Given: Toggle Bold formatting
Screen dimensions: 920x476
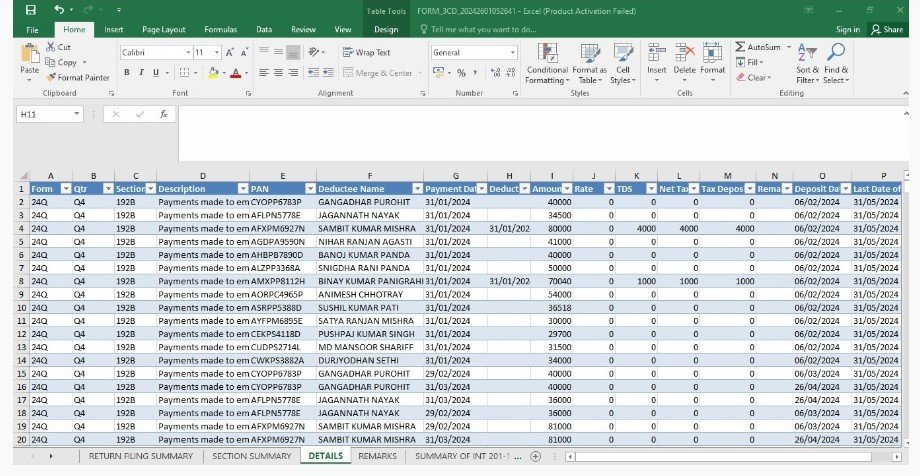Looking at the screenshot, I should tap(127, 73).
